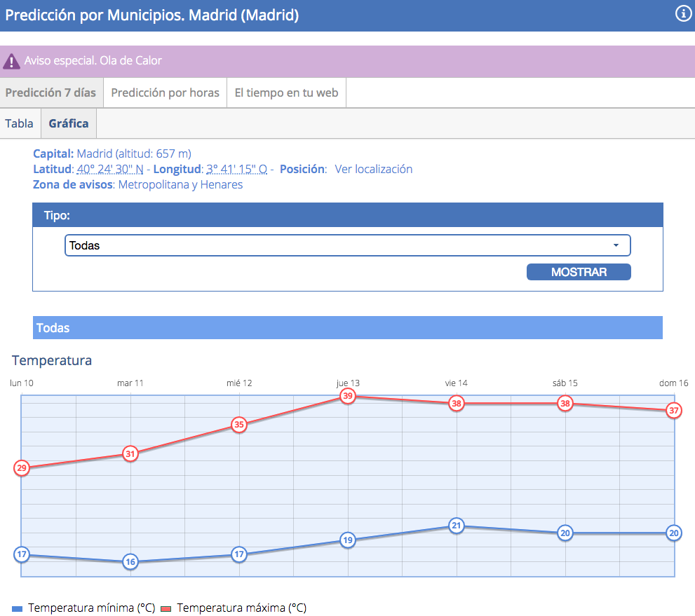Open El tiempo en tu web tab
Viewport: 695px width, 616px height.
tap(286, 93)
